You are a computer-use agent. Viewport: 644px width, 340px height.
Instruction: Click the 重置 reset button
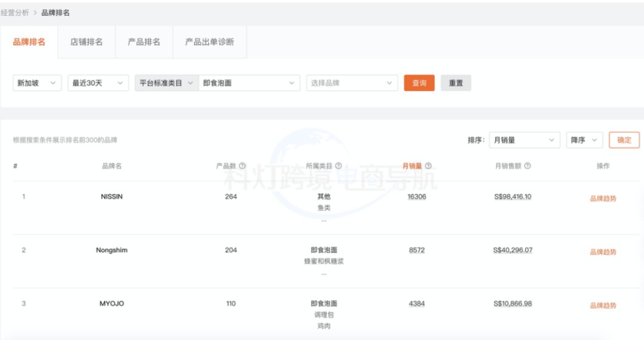point(456,83)
